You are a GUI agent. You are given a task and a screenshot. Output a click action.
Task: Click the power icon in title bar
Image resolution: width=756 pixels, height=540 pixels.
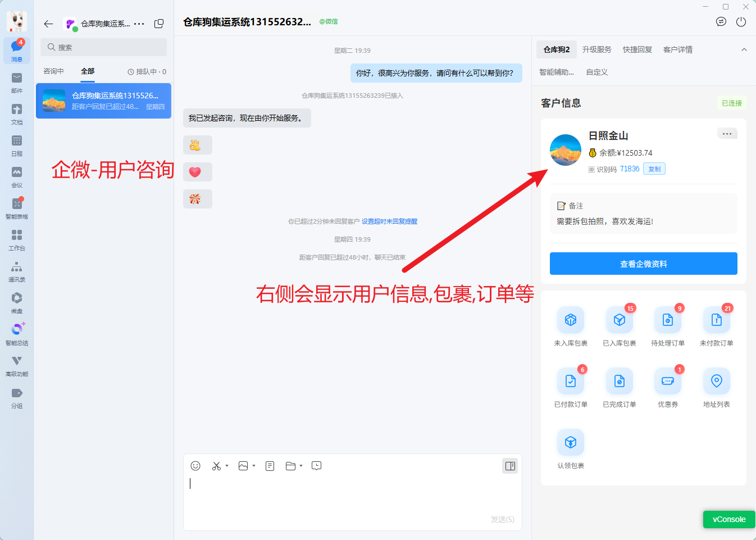click(x=741, y=21)
